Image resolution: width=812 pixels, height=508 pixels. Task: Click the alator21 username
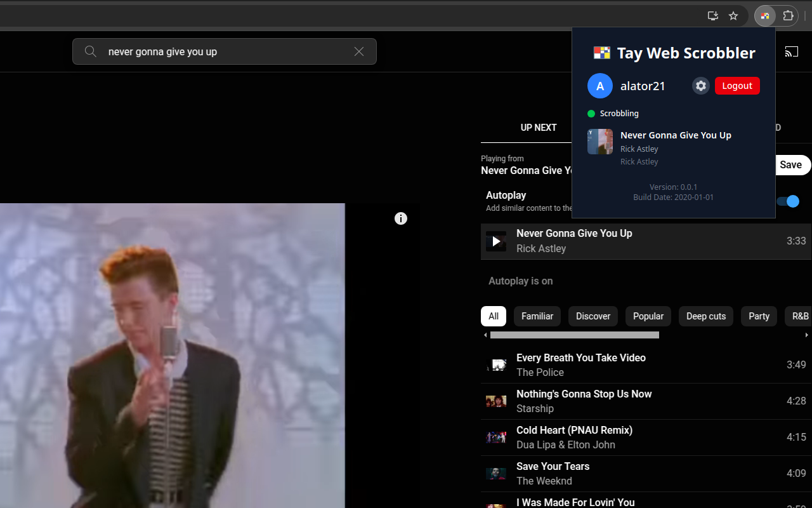(x=643, y=86)
